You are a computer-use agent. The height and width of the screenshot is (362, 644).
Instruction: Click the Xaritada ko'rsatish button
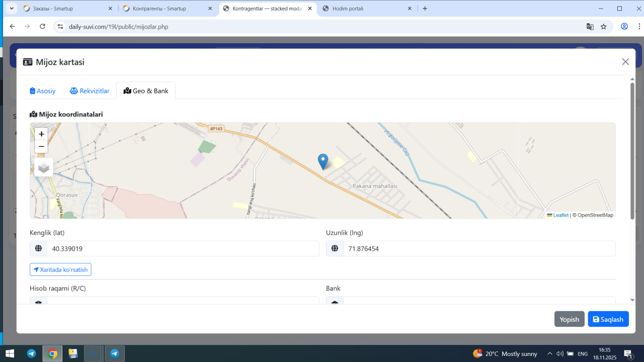[x=60, y=269]
